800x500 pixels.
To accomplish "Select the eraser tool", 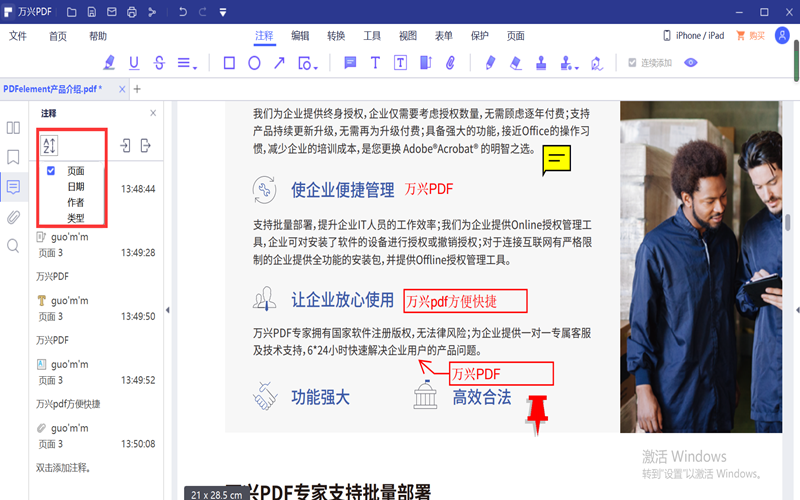I will pos(516,63).
